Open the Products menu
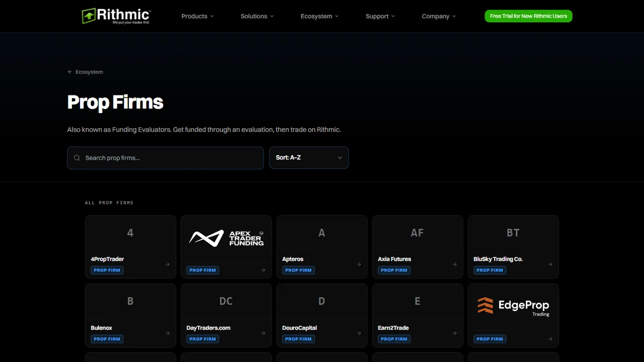Viewport: 644px width, 362px height. (x=197, y=16)
